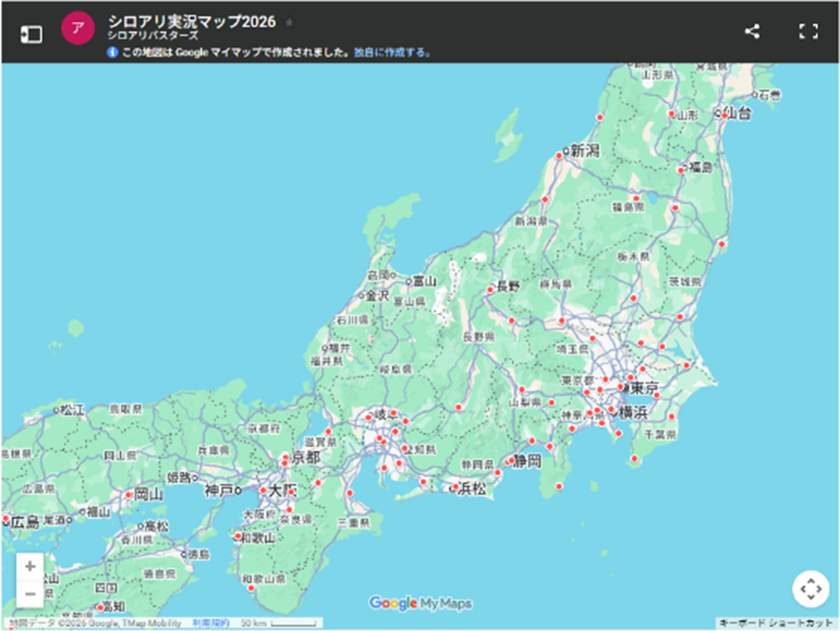This screenshot has width=840, height=631.
Task: Click the 独自に作成する link
Action: click(391, 53)
